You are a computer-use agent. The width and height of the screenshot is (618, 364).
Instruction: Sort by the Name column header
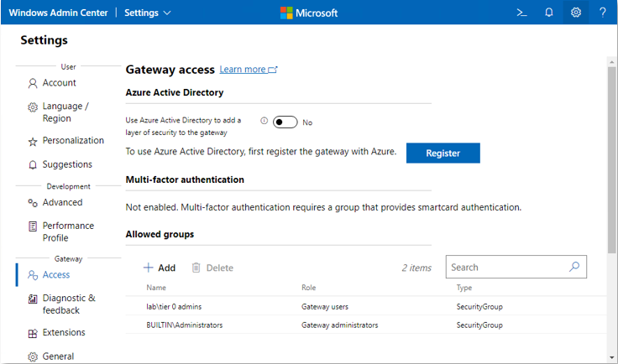point(156,288)
